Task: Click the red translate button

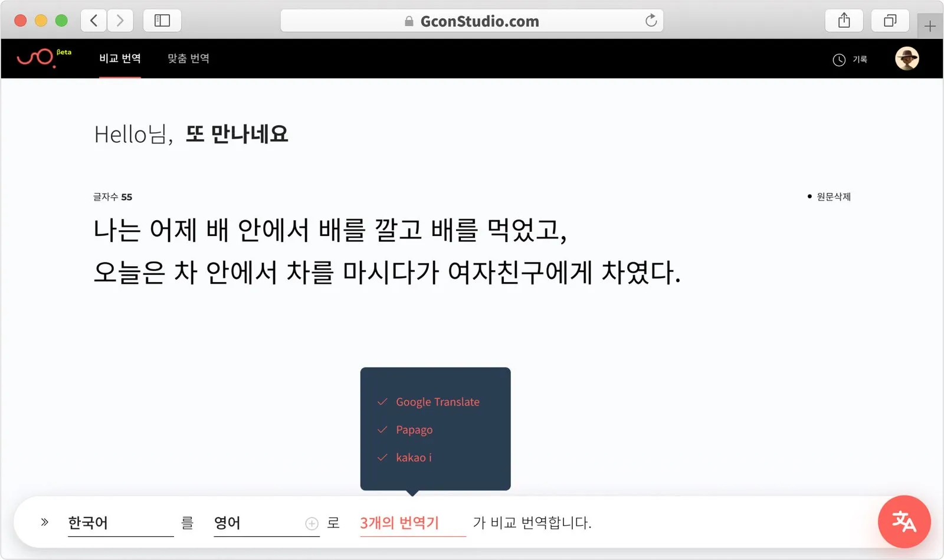Action: (904, 522)
